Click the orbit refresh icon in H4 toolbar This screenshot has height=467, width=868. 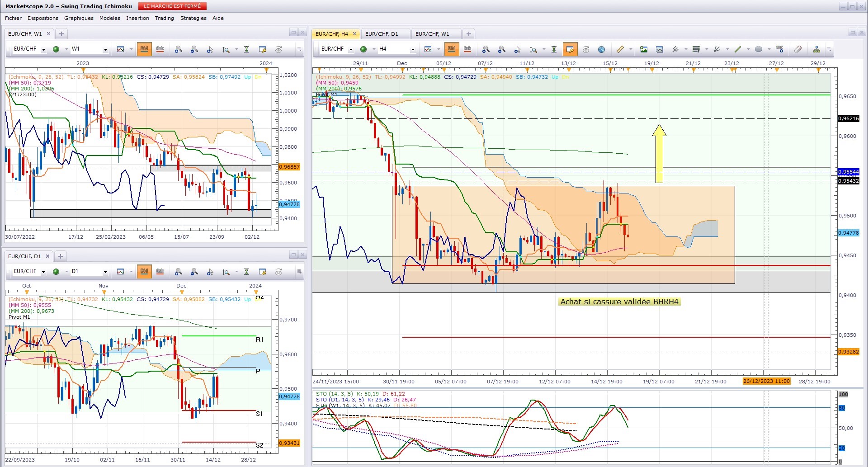(586, 49)
